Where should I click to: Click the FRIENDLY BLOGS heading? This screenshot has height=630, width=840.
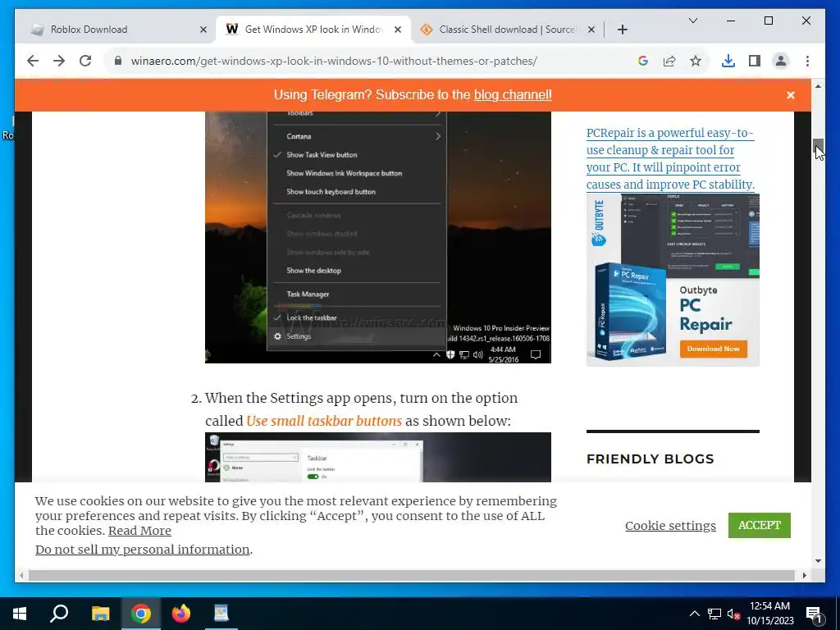coord(650,459)
